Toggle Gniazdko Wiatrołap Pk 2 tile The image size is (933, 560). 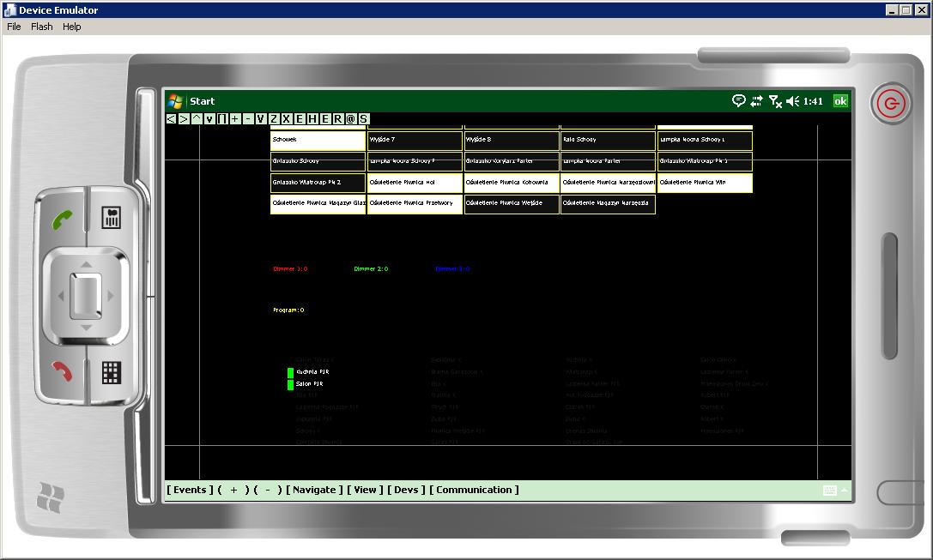pos(318,184)
